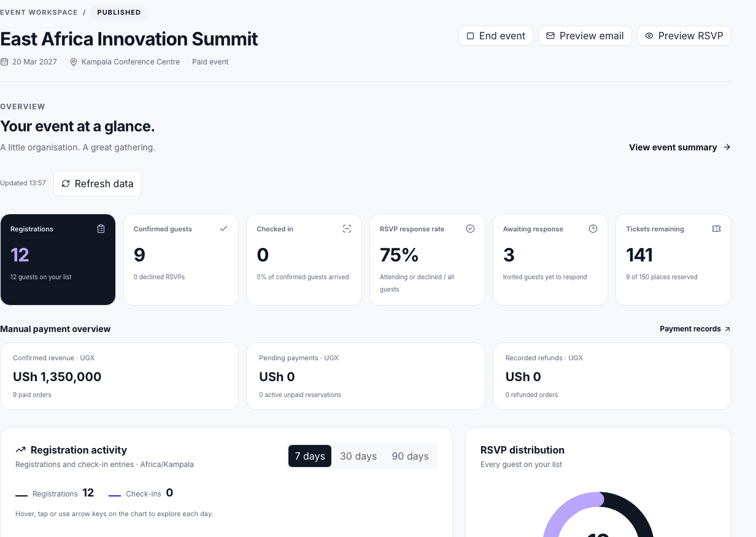Click the calendar icon beside 20 Mar 2027

point(4,62)
